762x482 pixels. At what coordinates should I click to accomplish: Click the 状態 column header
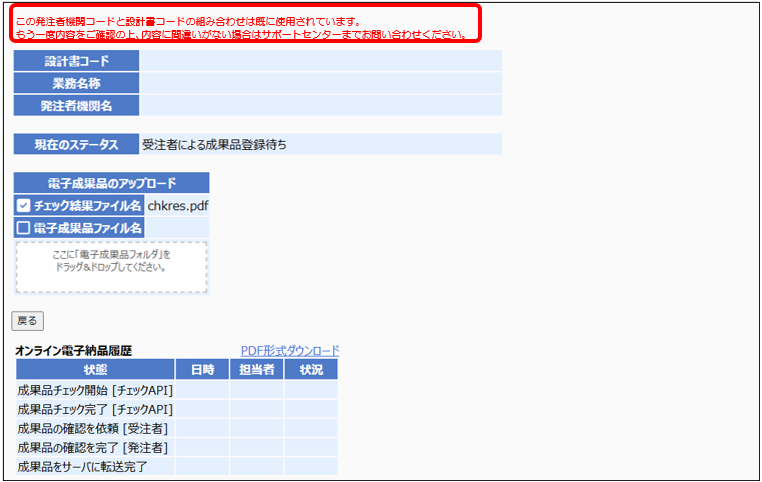(x=95, y=369)
